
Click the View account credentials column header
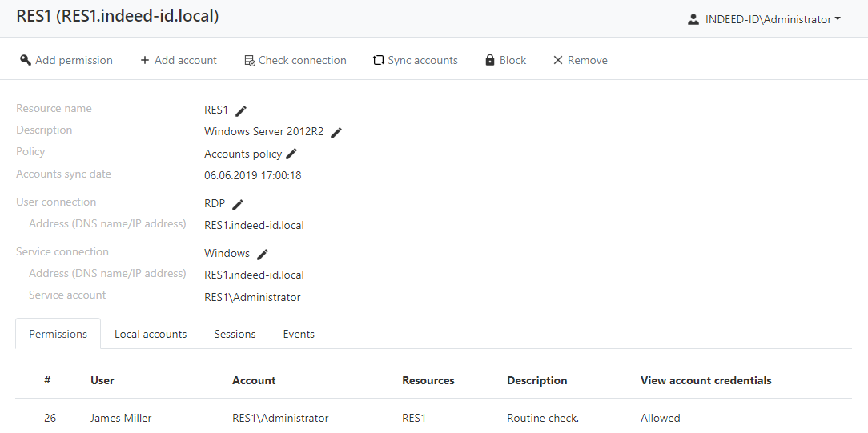click(x=705, y=381)
